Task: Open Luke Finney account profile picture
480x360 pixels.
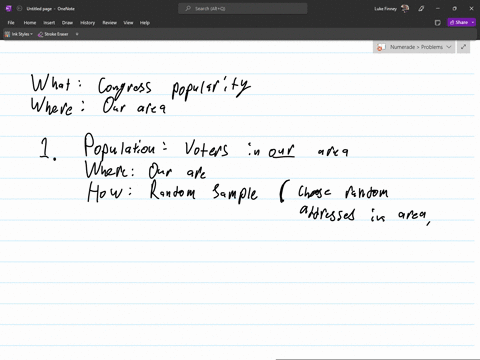Action: [405, 8]
